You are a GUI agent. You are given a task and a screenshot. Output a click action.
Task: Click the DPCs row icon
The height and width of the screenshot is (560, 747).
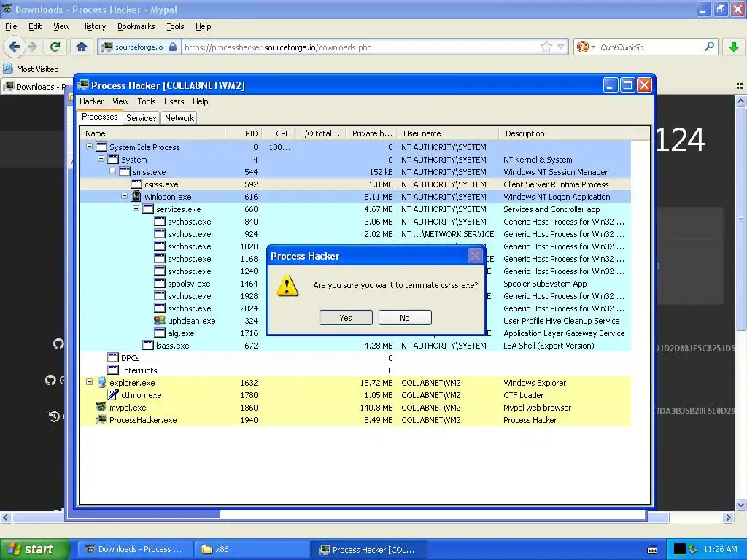pos(113,357)
